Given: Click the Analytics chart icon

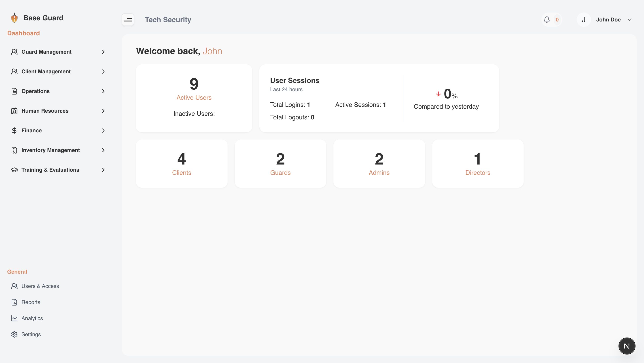Looking at the screenshot, I should [x=14, y=318].
